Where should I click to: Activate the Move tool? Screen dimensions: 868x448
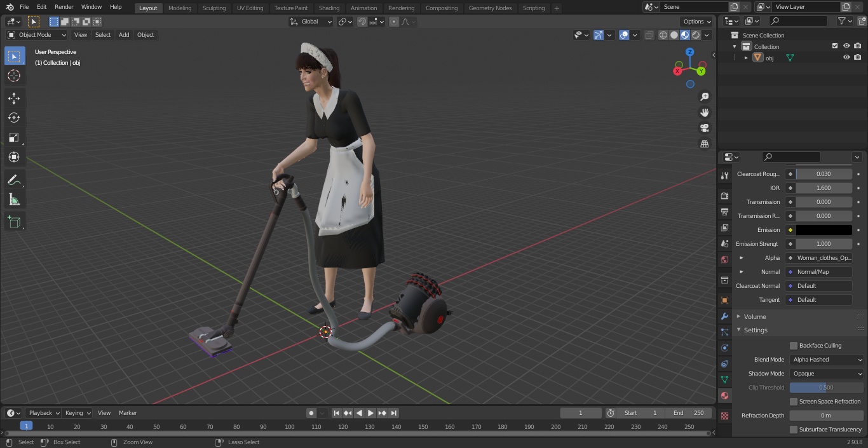pos(14,98)
